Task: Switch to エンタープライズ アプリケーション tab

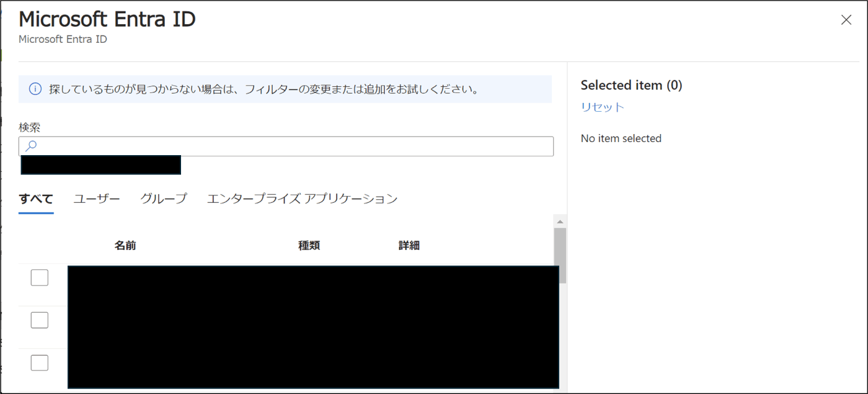Action: coord(302,199)
